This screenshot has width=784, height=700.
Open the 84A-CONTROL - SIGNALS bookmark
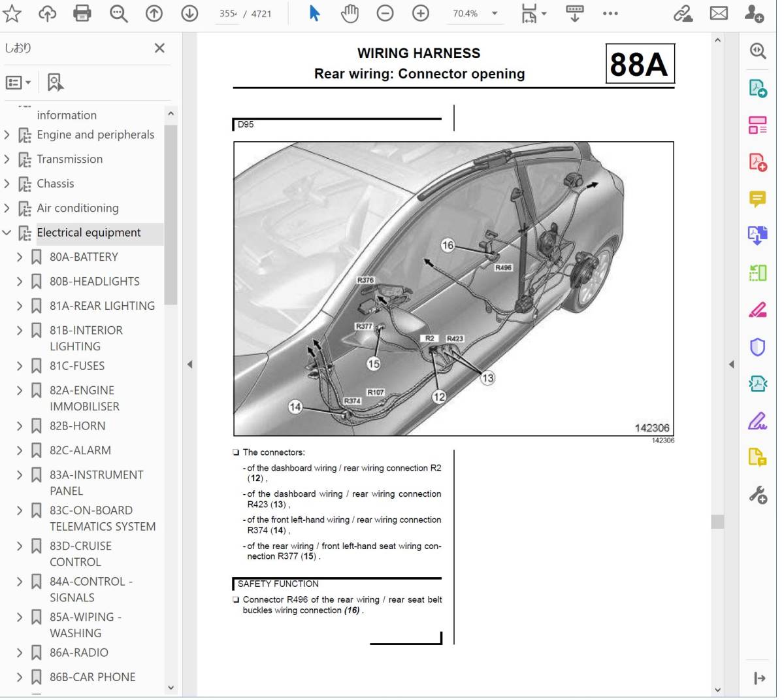point(91,590)
